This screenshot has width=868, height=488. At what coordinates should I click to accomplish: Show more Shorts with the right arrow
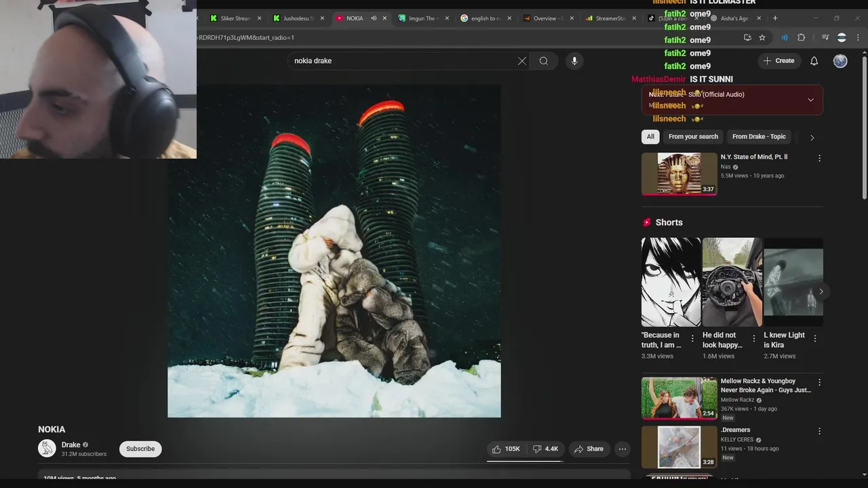click(821, 291)
